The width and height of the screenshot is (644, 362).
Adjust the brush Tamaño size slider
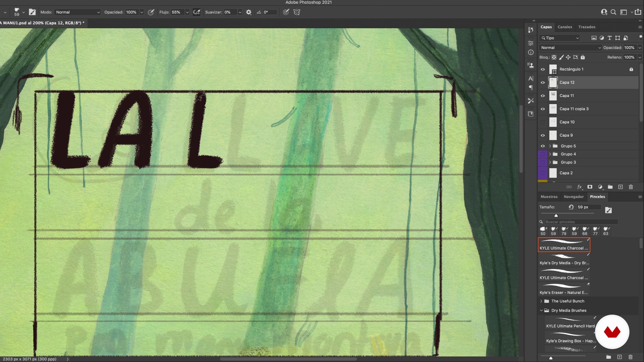tap(556, 215)
